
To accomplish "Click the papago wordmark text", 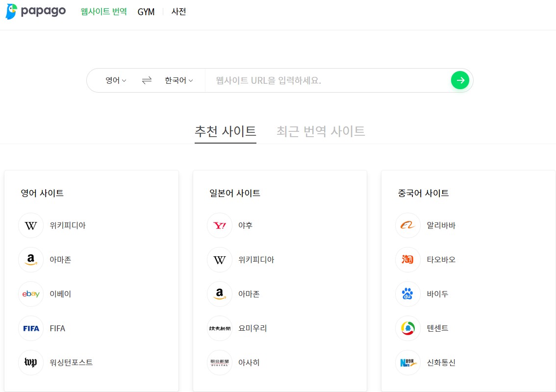I will (x=43, y=11).
